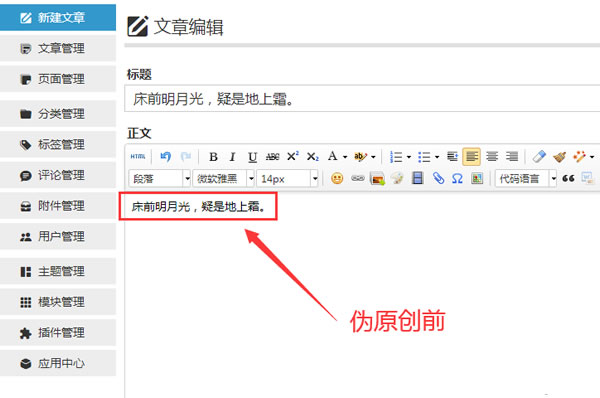Attach a file using paperclip icon

pyautogui.click(x=438, y=178)
